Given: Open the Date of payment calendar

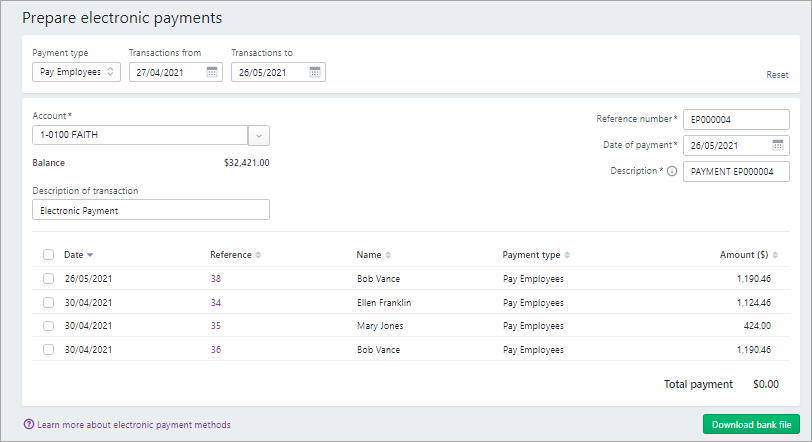Looking at the screenshot, I should pos(778,145).
